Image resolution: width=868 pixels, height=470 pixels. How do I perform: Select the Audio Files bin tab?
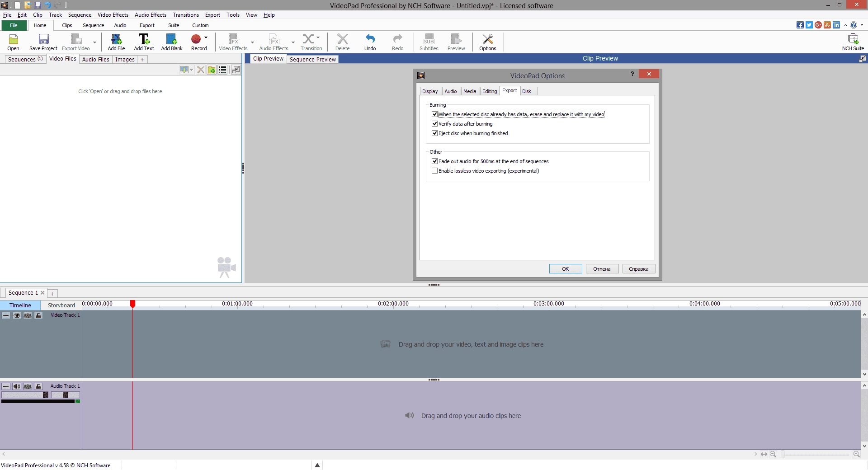(95, 59)
